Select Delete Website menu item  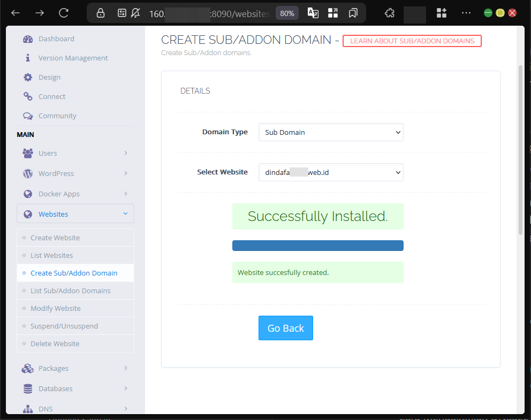coord(55,344)
